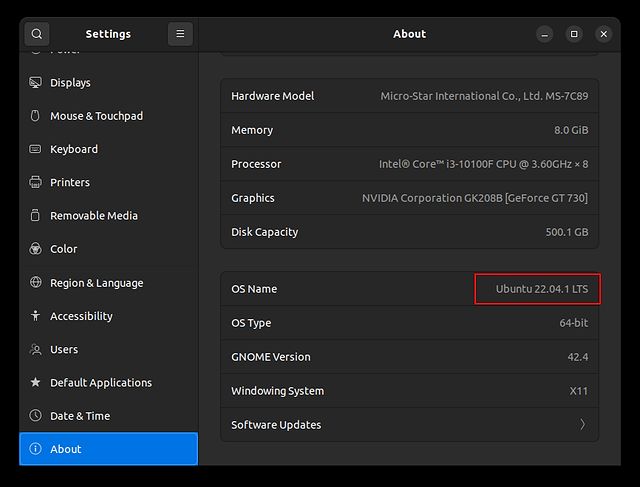The width and height of the screenshot is (640, 487).
Task: Click the Removable Media icon
Action: click(x=36, y=216)
